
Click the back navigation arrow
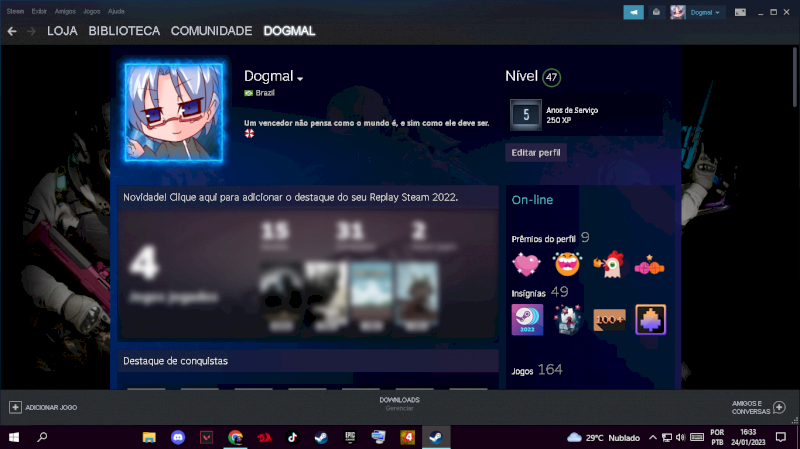coord(12,31)
